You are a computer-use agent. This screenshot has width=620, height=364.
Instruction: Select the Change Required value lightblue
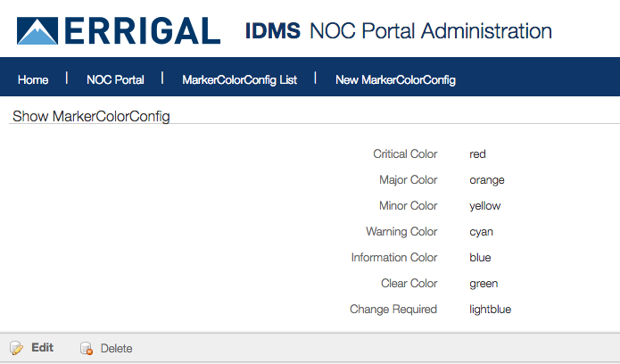coord(490,309)
